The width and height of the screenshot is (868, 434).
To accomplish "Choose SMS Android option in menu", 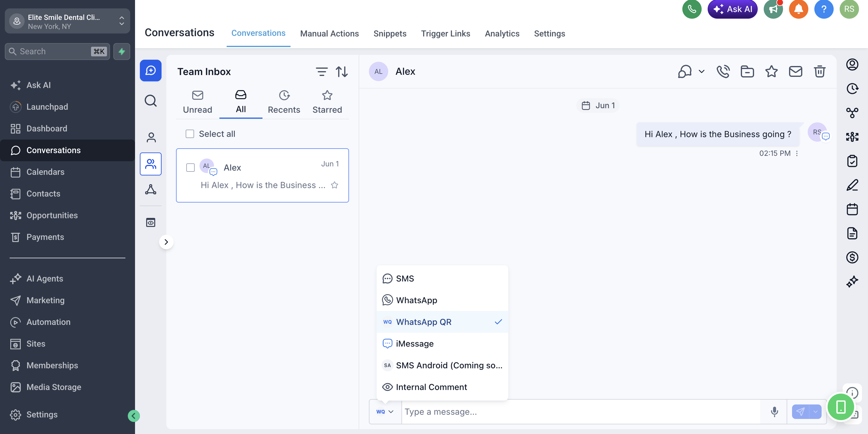I will 442,365.
